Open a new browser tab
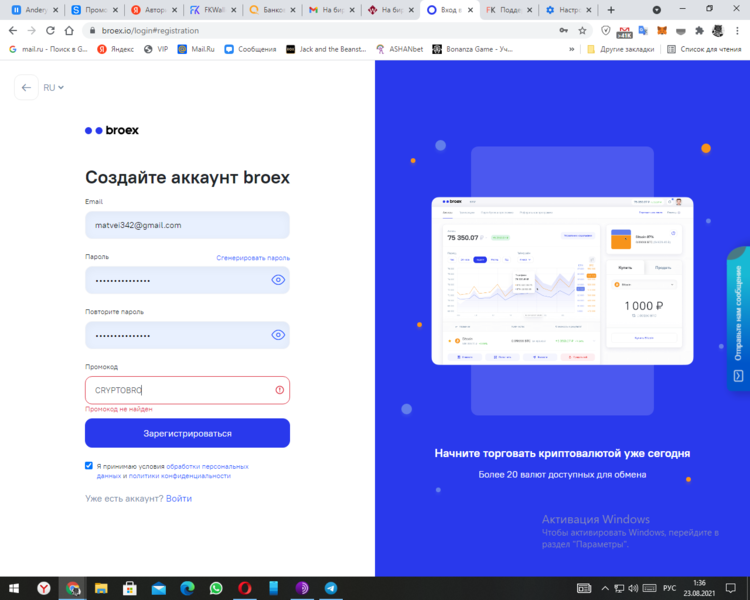 tap(611, 10)
